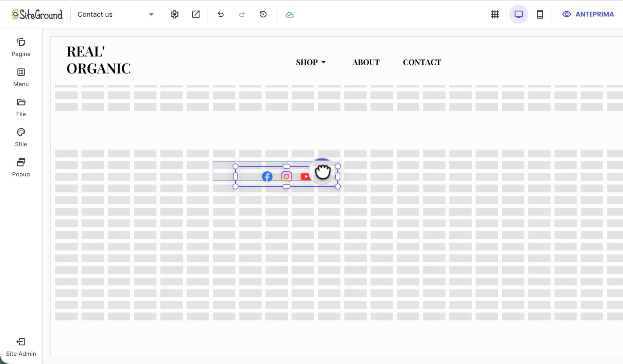
Task: Click the bottom-middle selection resize handle
Action: (x=287, y=187)
